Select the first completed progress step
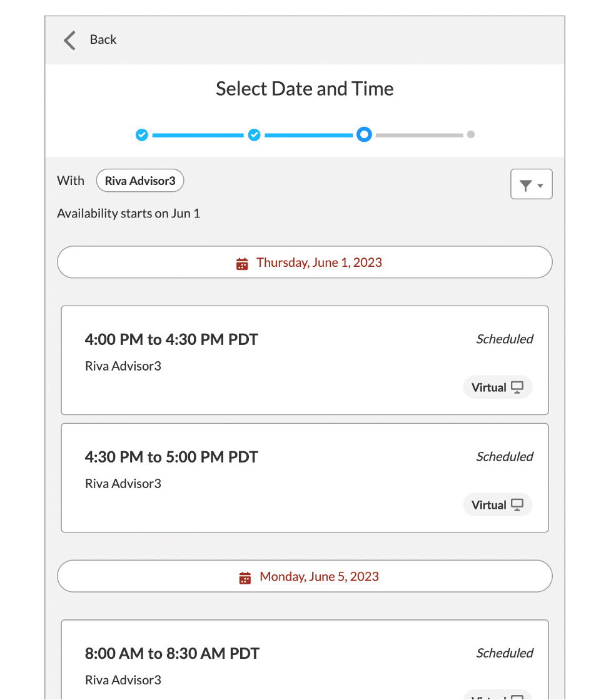Image resolution: width=611 pixels, height=700 pixels. click(142, 135)
